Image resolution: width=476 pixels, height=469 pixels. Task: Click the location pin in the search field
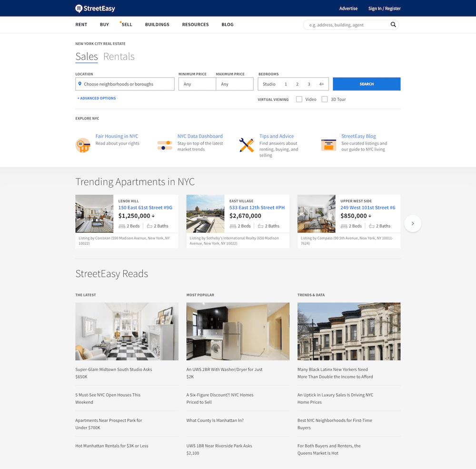coord(80,84)
